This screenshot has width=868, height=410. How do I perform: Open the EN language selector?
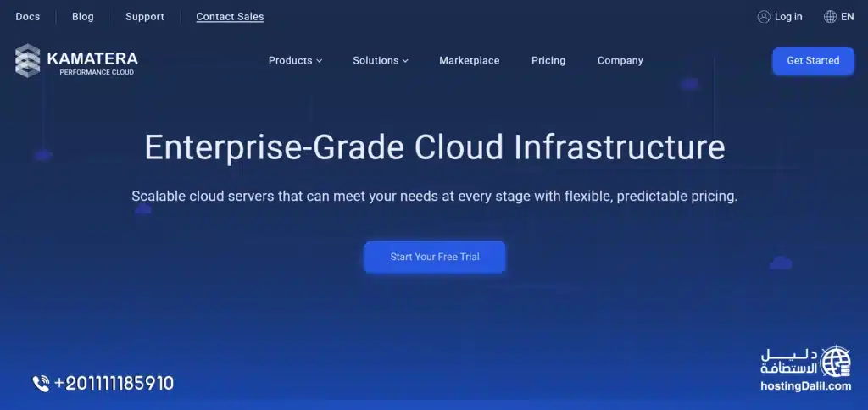(x=847, y=17)
